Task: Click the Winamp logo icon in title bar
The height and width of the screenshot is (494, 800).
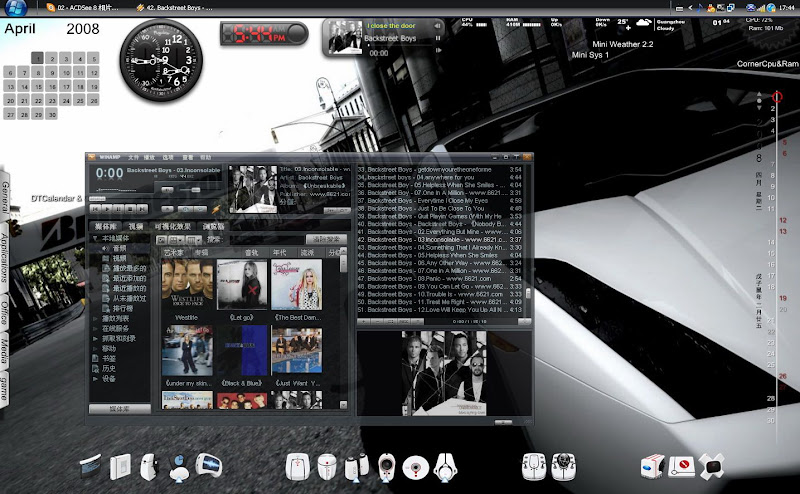Action: click(x=91, y=157)
